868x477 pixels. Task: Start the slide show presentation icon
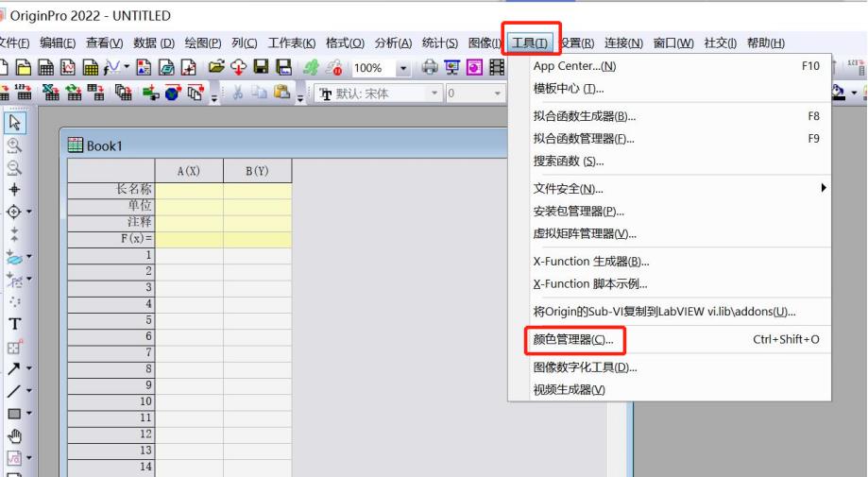(452, 67)
